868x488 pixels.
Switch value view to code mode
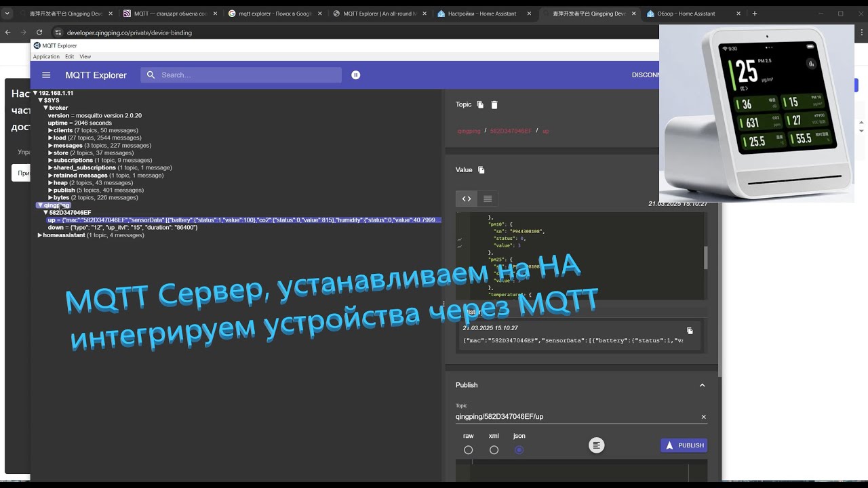(x=467, y=199)
